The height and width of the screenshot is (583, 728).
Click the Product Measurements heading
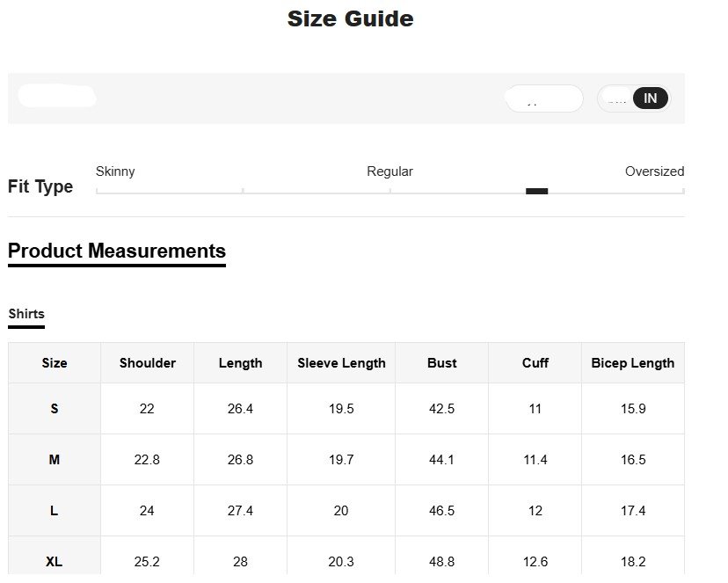[x=116, y=251]
